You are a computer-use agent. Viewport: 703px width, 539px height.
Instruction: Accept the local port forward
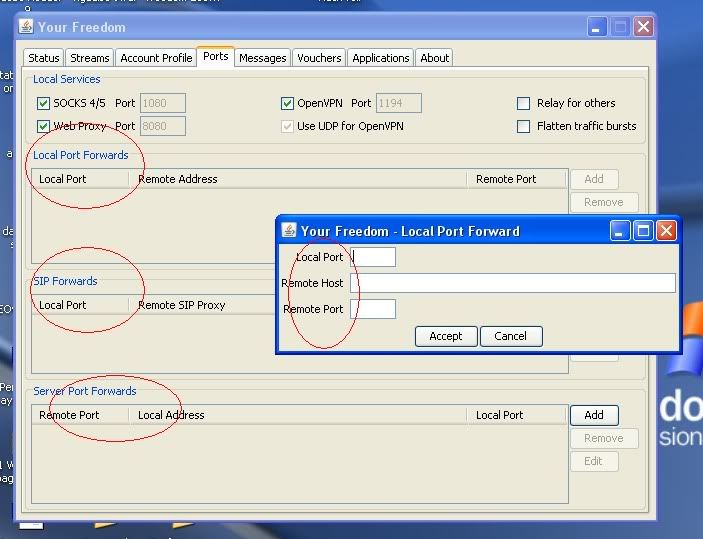point(446,336)
